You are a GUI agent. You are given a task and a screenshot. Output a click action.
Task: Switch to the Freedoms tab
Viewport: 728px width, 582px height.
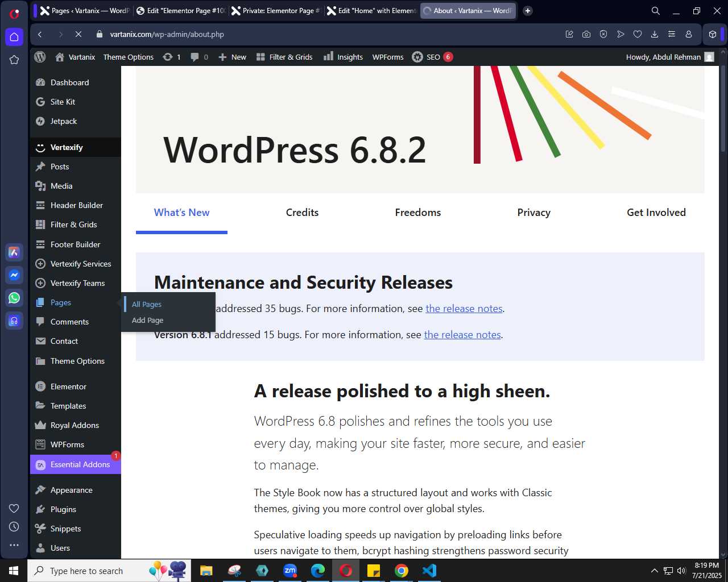point(418,213)
